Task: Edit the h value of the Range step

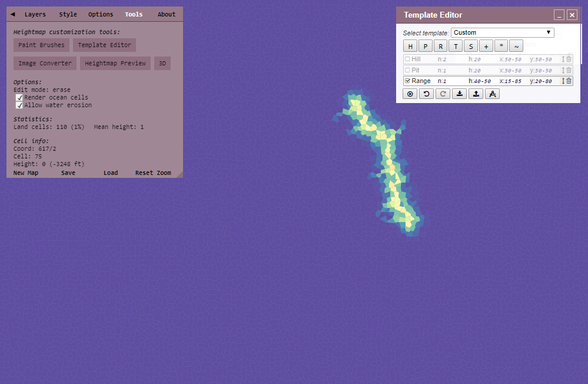Action: click(x=480, y=81)
